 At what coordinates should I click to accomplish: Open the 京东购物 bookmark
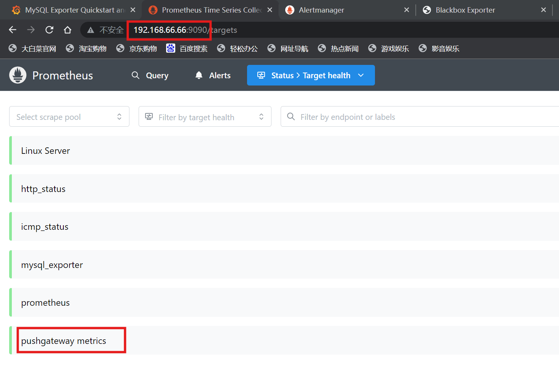pyautogui.click(x=137, y=48)
